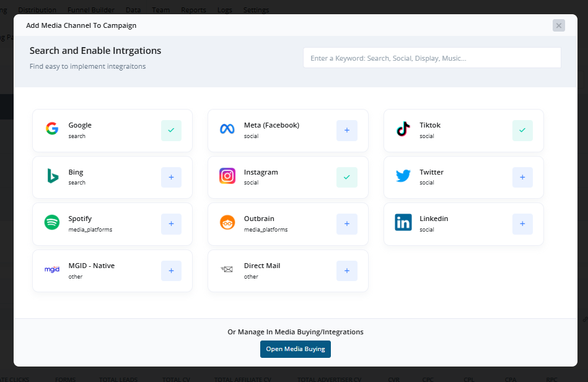This screenshot has height=382, width=588.
Task: Open Reports menu in background page
Action: [x=193, y=10]
